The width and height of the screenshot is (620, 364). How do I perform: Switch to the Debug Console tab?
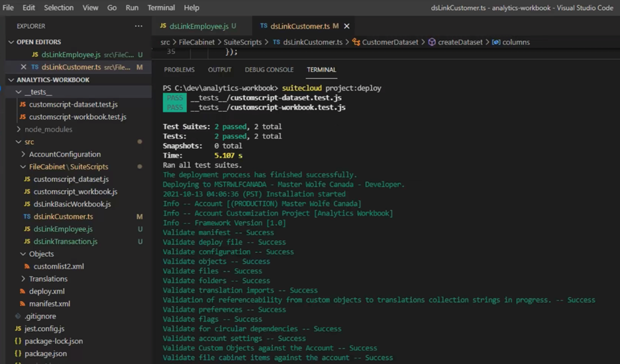[269, 69]
